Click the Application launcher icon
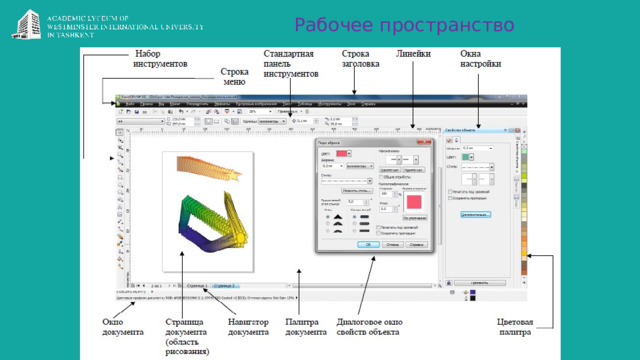Screen dimensions: 640x360 pos(227,111)
